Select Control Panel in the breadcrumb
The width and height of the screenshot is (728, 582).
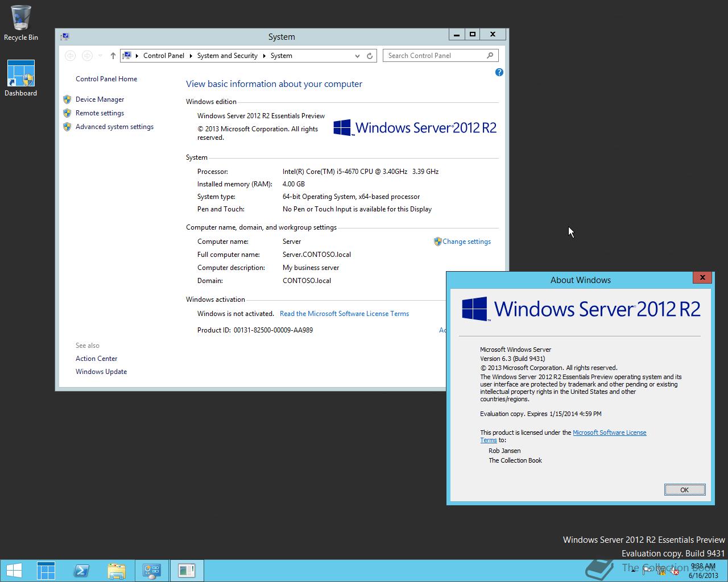coord(164,56)
